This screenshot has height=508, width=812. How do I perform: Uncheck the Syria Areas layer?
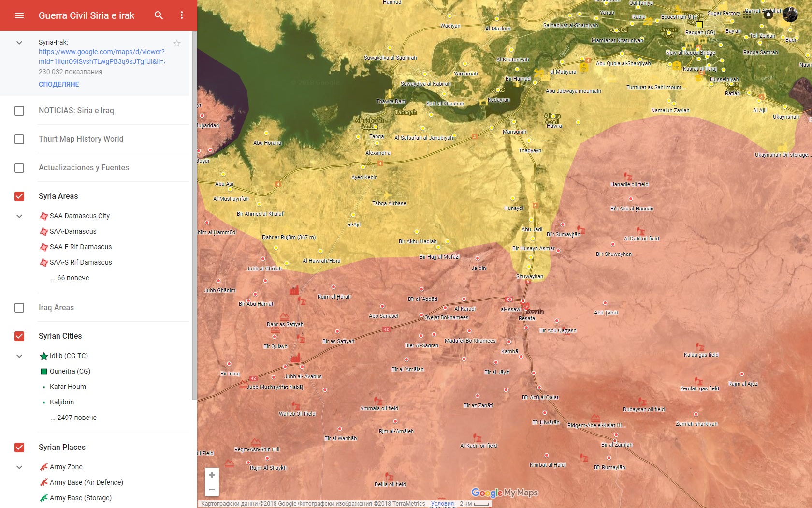19,196
